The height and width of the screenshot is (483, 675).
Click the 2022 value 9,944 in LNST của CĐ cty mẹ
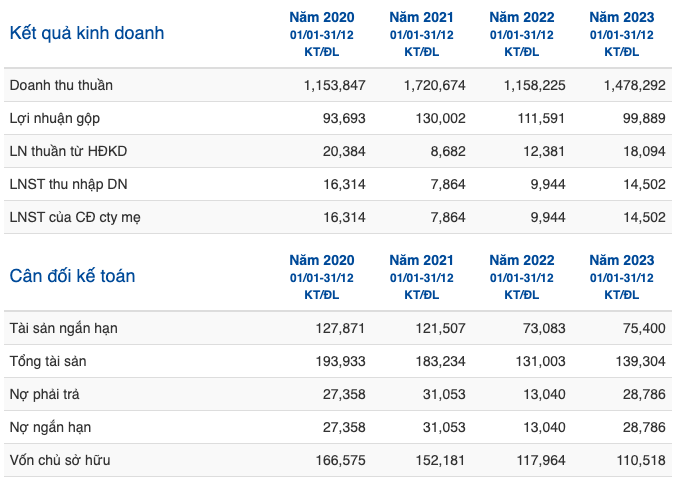548,217
